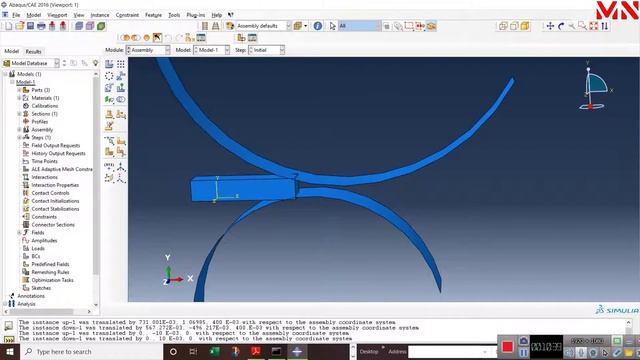Toggle perspective view off icon
This screenshot has width=640, height=360.
coord(205,26)
